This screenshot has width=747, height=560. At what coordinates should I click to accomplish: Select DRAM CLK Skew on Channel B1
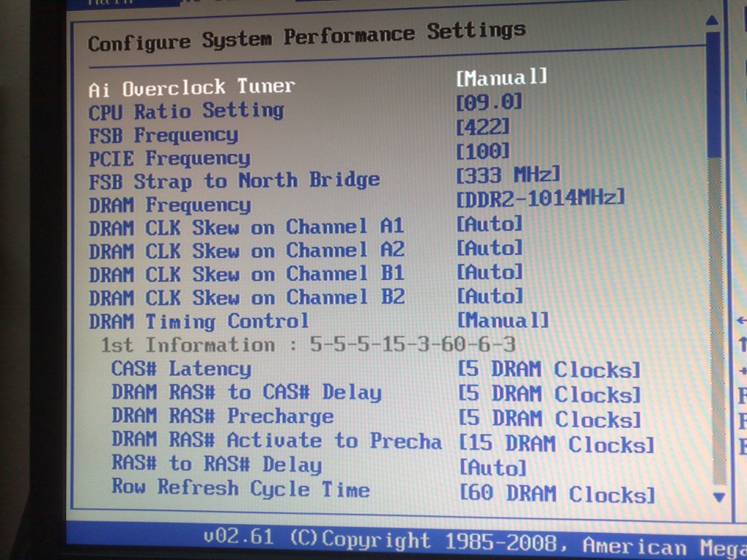pos(247,274)
